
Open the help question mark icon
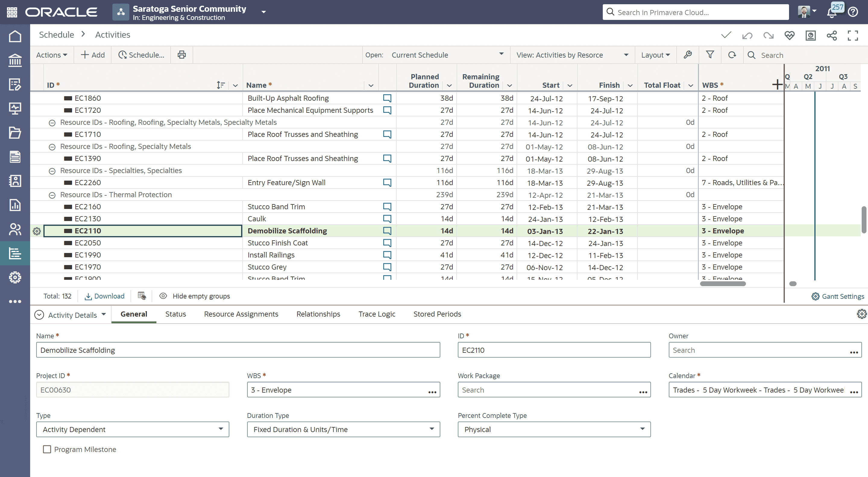pyautogui.click(x=853, y=12)
